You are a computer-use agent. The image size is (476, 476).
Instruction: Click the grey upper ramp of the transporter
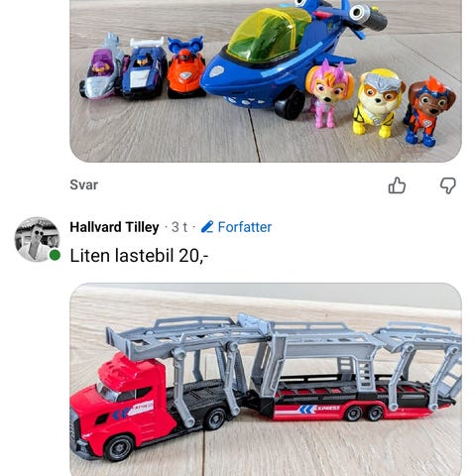285,337
